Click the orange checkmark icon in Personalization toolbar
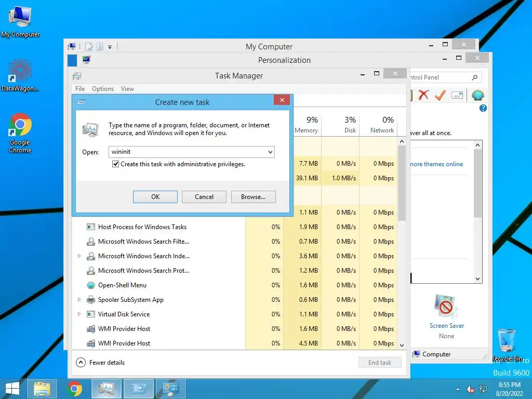 pos(440,95)
